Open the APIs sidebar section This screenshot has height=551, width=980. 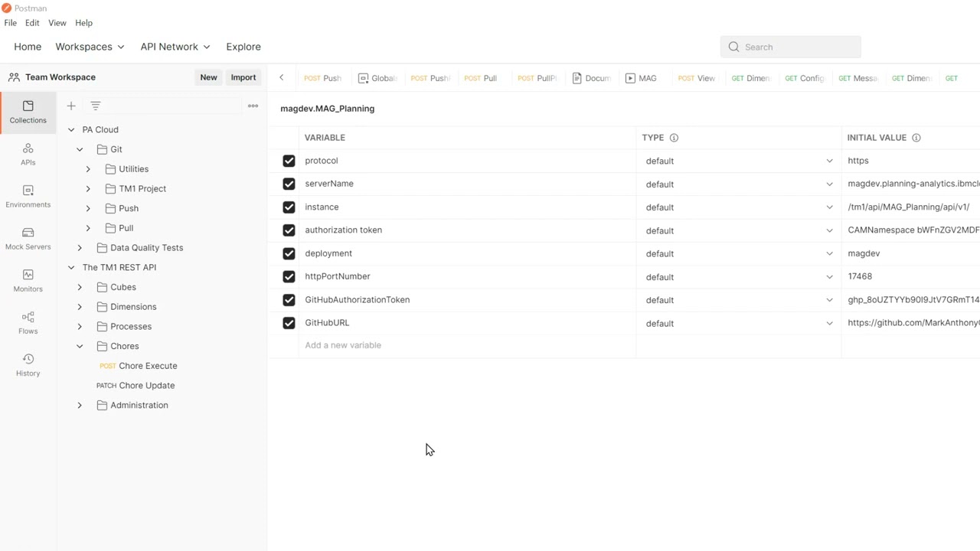point(28,154)
